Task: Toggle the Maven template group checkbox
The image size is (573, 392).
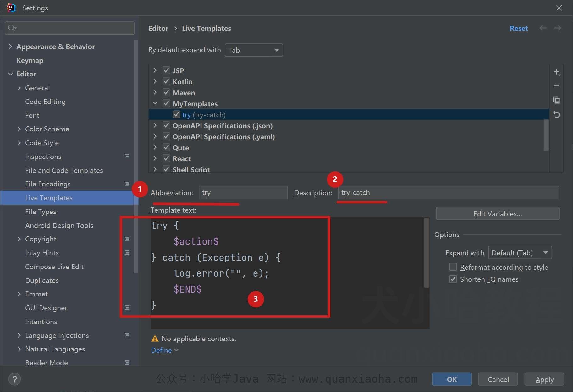Action: point(166,92)
